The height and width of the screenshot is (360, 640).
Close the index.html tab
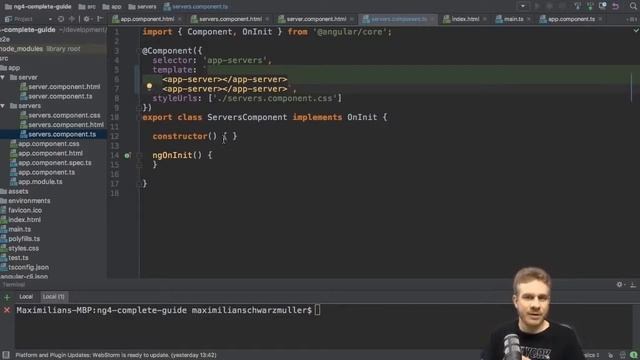[484, 19]
